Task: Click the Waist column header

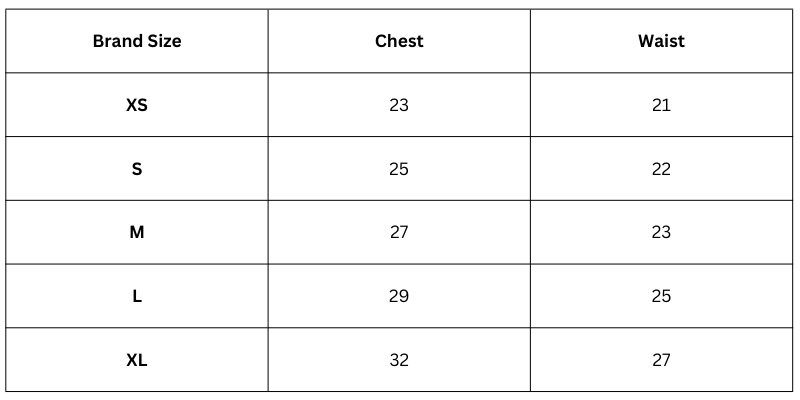Action: point(661,41)
